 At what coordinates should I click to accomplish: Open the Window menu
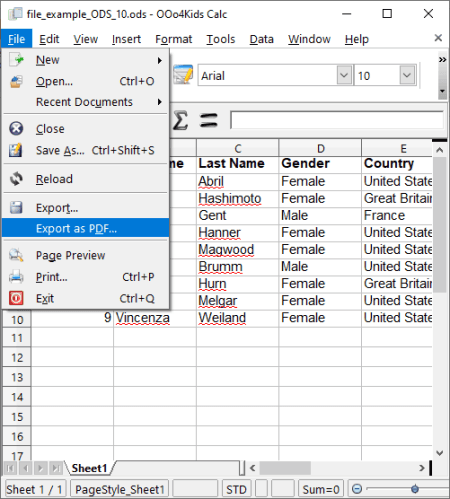click(x=309, y=39)
